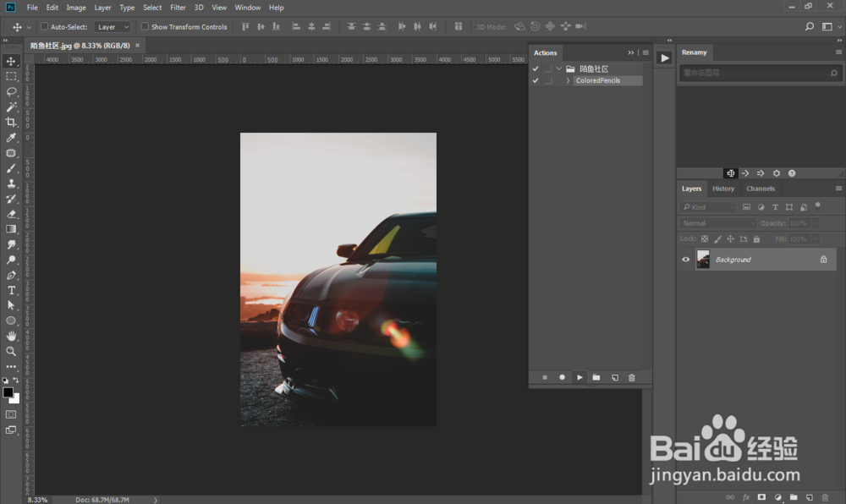
Task: Select the Eraser tool
Action: click(x=11, y=214)
